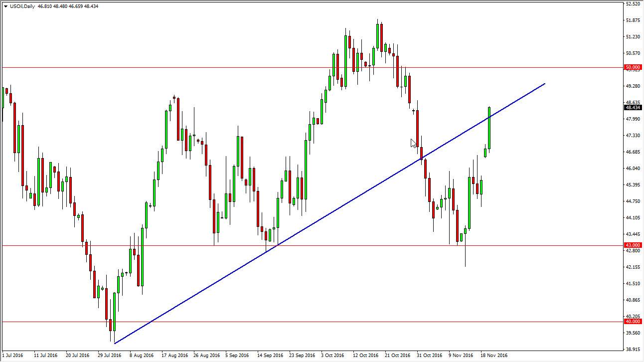Click the 51.875 price axis label
This screenshot has width=644, height=362.
tap(633, 20)
